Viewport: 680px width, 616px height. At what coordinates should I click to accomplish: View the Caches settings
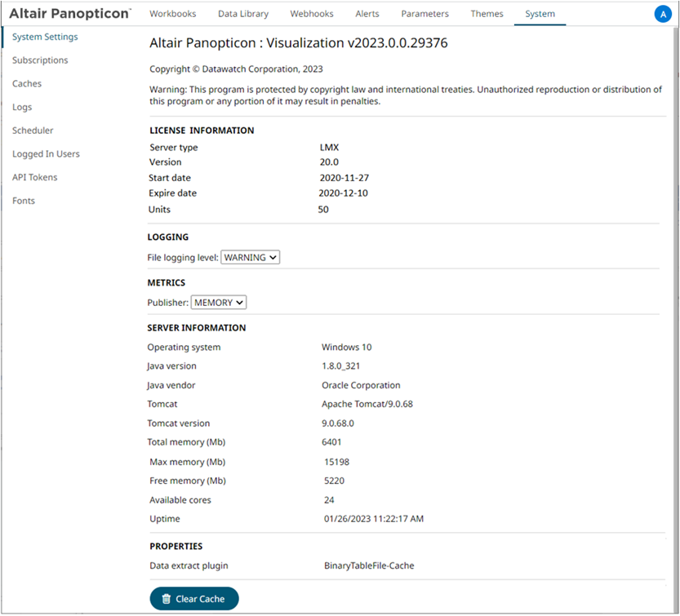point(27,83)
